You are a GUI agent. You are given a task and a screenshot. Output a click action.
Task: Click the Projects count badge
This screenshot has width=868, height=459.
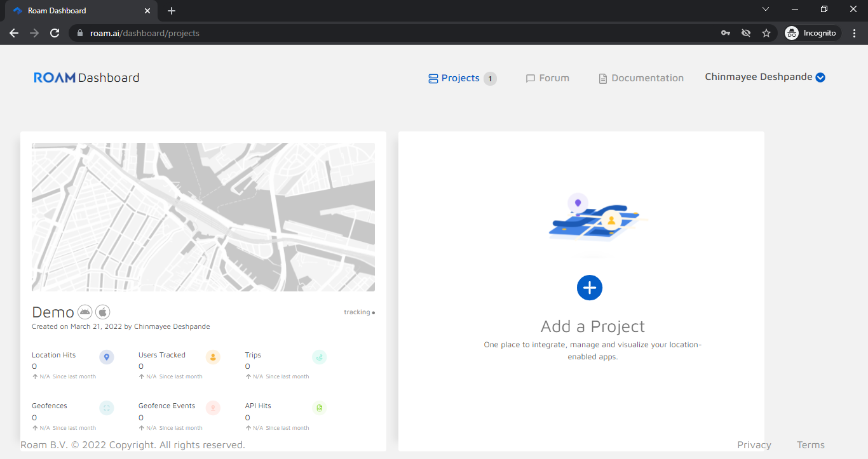(x=490, y=79)
